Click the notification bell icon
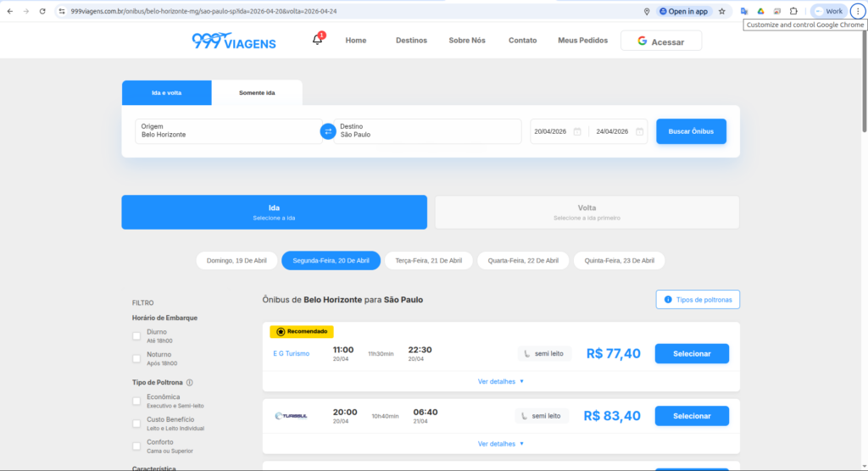Viewport: 868px width, 471px height. coord(317,40)
